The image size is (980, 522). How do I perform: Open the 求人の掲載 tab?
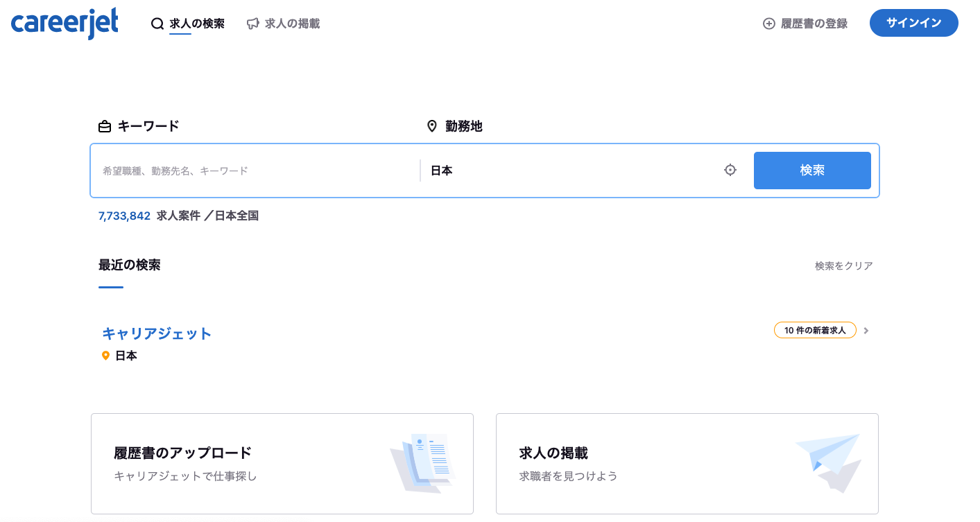(x=292, y=24)
